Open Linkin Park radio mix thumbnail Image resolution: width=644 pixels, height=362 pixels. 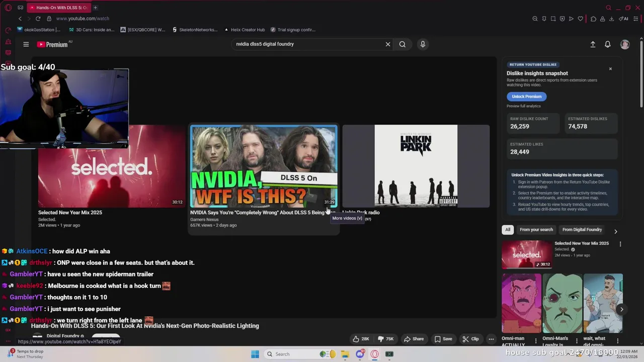[416, 166]
